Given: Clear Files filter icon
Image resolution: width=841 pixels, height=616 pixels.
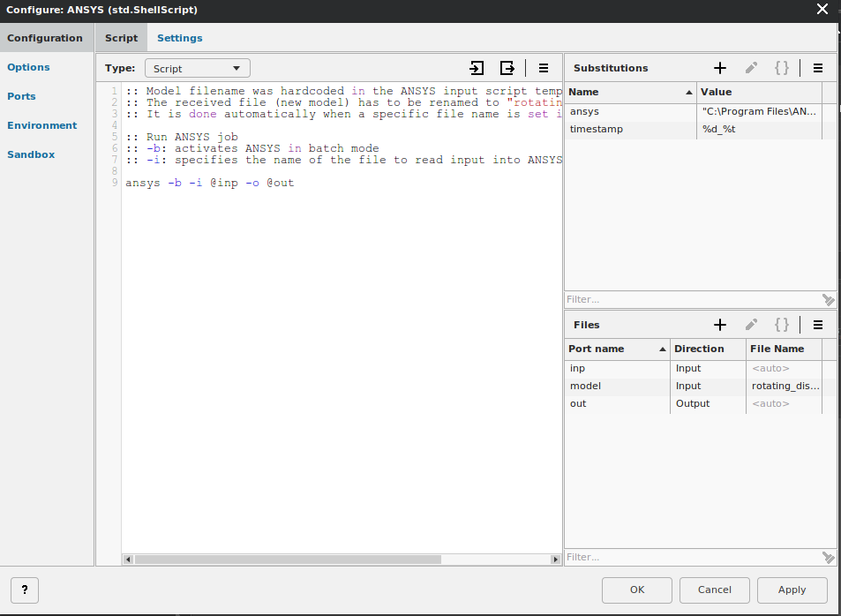Looking at the screenshot, I should tap(828, 558).
